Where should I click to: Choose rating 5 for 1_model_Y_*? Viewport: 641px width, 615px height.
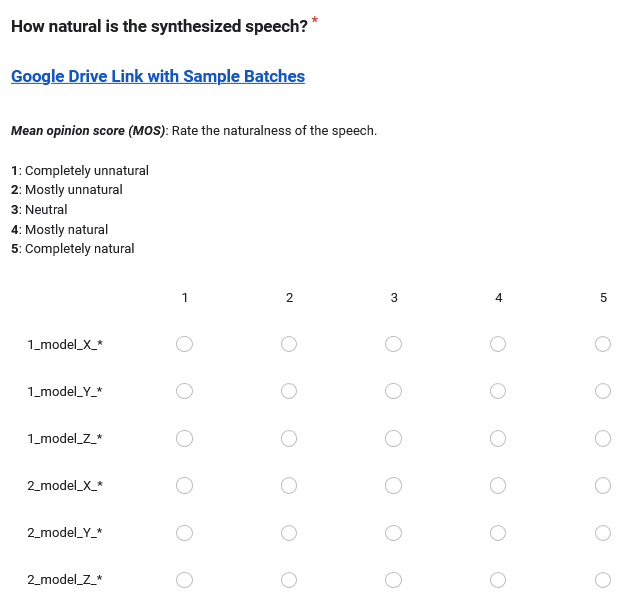click(603, 391)
